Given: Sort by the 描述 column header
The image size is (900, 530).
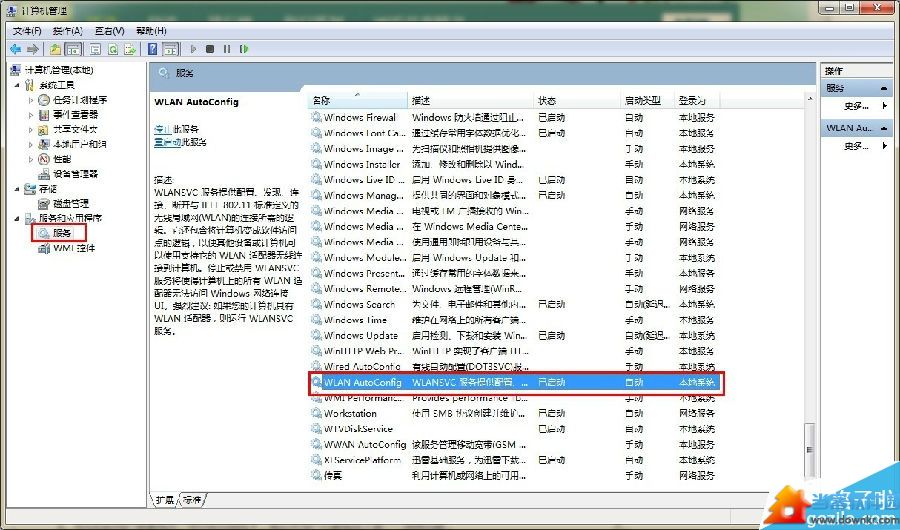Looking at the screenshot, I should pos(470,100).
